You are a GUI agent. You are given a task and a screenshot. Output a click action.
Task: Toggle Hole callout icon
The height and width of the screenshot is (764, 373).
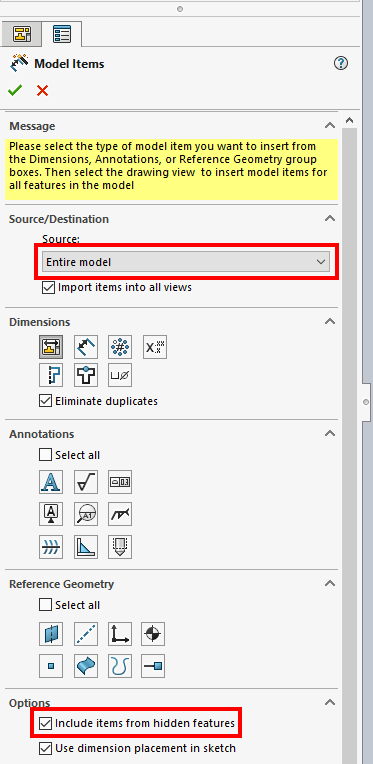[120, 375]
